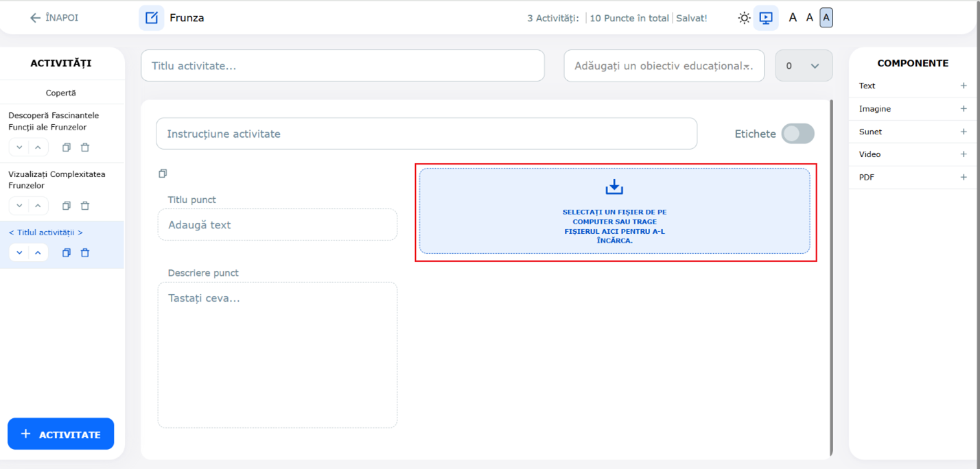Screen dimensions: 980x469
Task: Toggle the light mode sun icon
Action: tap(744, 19)
